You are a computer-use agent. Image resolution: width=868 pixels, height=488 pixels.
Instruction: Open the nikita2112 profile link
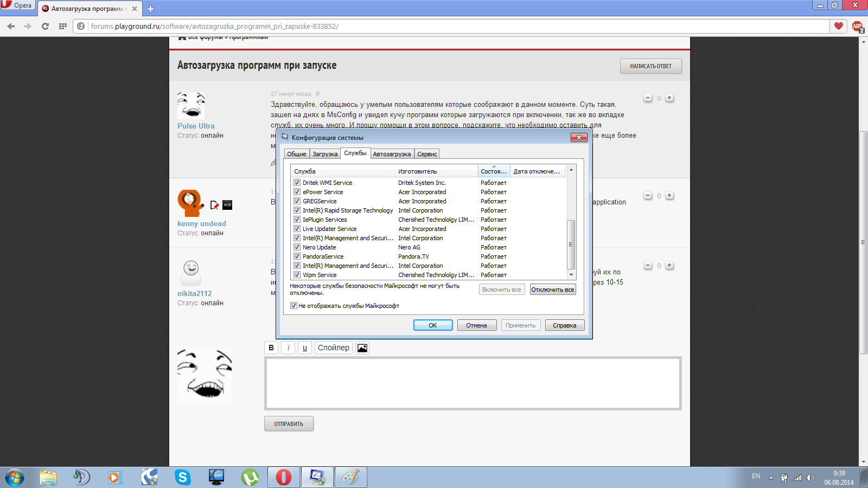[195, 293]
